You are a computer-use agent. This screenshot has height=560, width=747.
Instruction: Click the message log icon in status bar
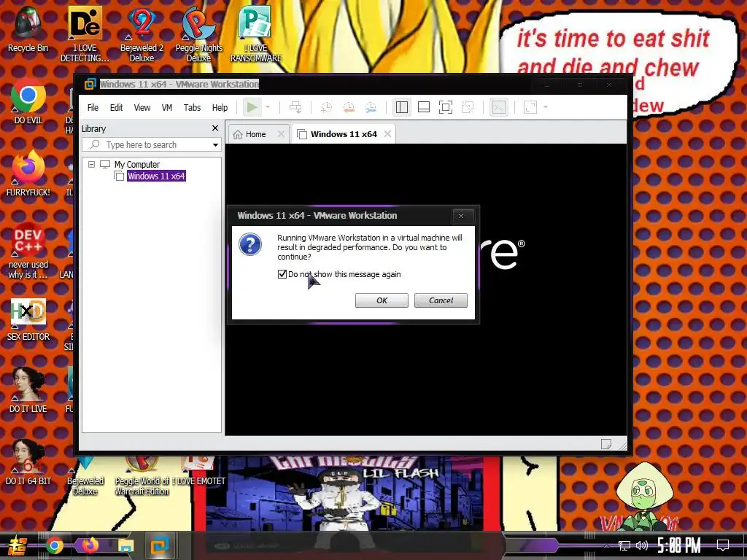tap(606, 444)
